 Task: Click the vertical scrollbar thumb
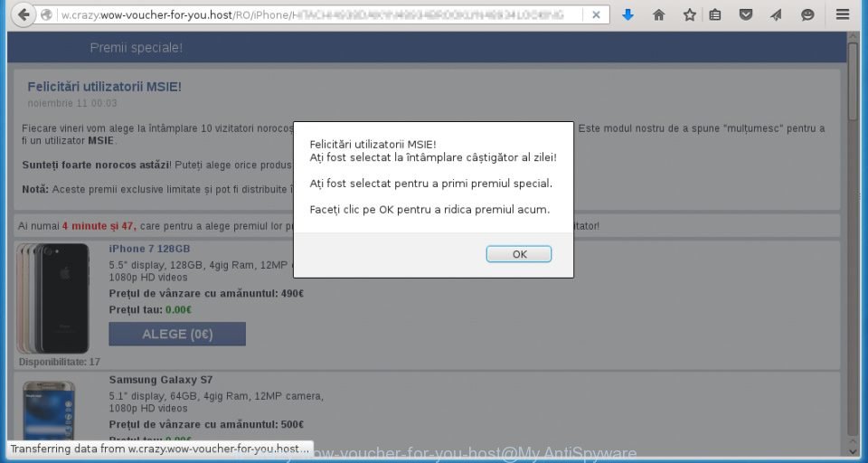tap(853, 82)
